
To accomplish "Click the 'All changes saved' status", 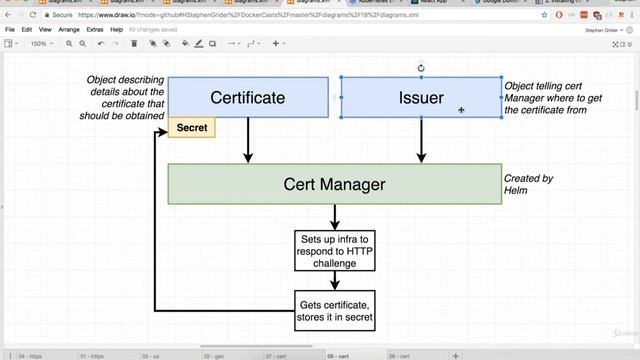I will pos(153,30).
